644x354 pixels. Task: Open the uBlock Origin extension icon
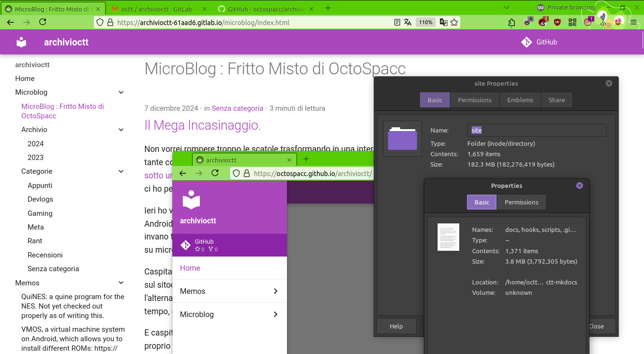557,22
